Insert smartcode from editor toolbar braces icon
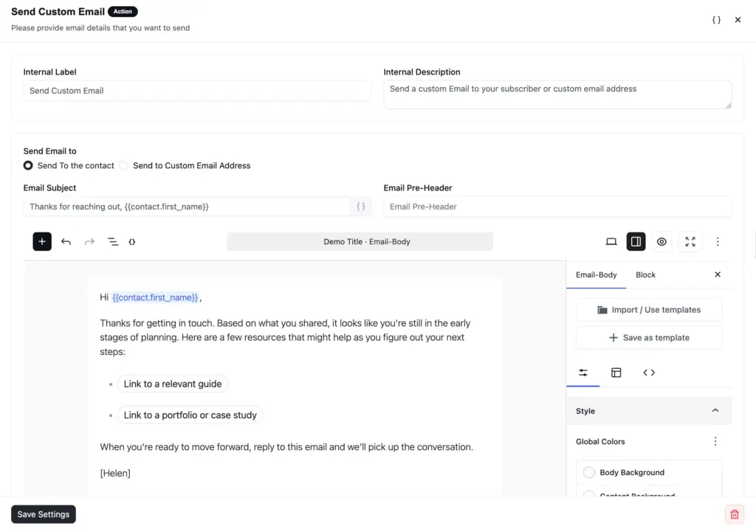Image resolution: width=756 pixels, height=532 pixels. pyautogui.click(x=132, y=241)
